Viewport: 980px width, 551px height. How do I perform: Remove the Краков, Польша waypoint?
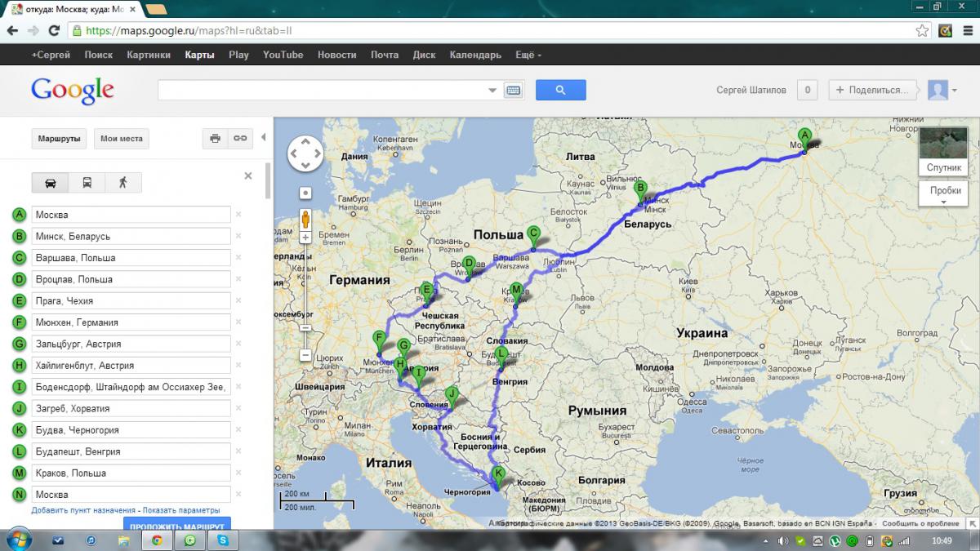238,473
